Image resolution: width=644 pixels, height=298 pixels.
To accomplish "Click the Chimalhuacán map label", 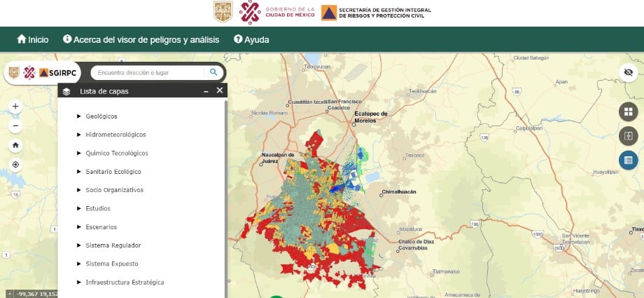I will pyautogui.click(x=399, y=192).
